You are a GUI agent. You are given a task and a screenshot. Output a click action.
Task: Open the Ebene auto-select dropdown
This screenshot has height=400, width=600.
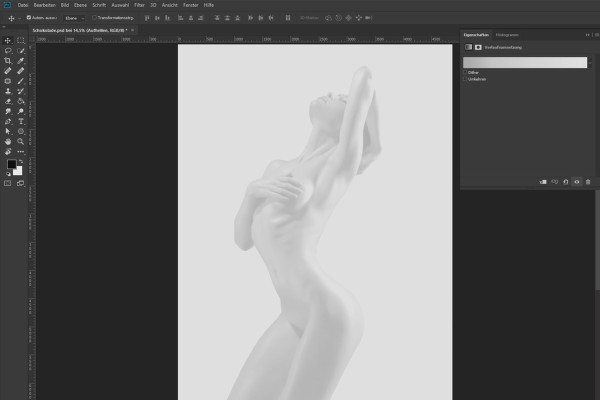pyautogui.click(x=74, y=18)
